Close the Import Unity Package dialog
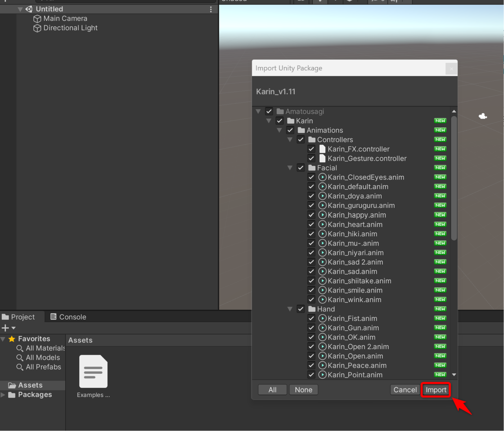The image size is (504, 431). [x=451, y=68]
